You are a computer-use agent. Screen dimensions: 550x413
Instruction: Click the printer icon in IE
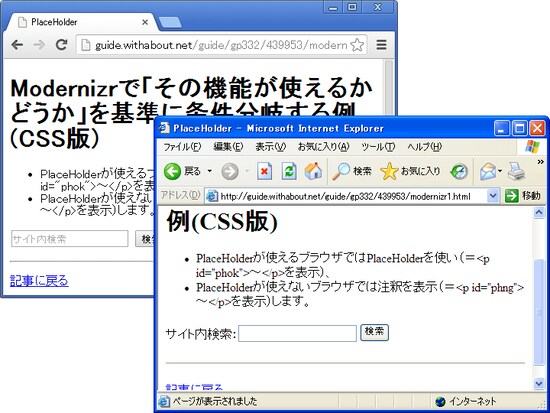click(516, 171)
